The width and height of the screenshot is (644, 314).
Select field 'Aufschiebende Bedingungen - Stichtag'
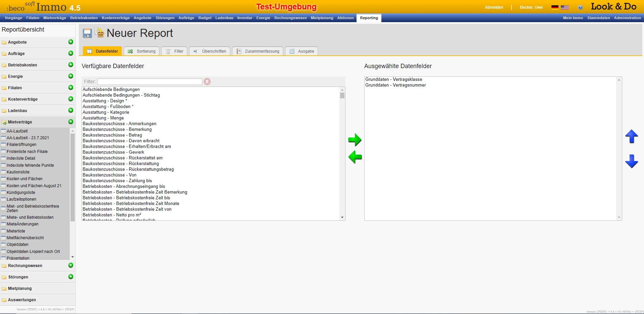tap(121, 95)
